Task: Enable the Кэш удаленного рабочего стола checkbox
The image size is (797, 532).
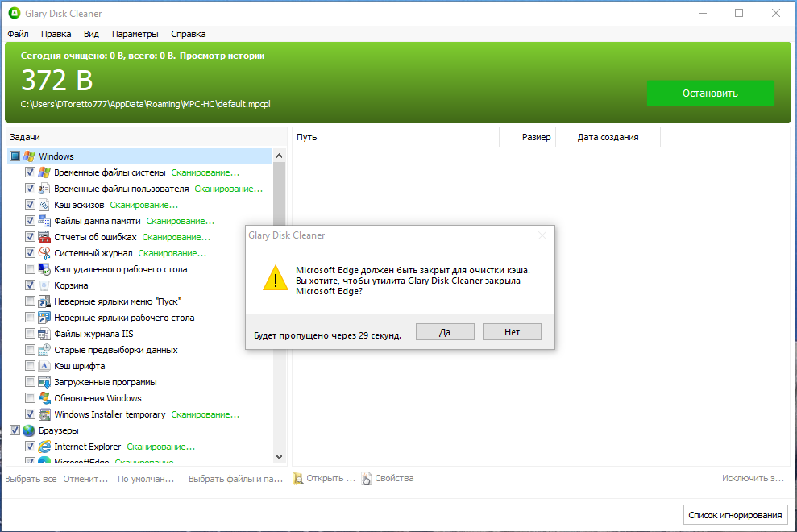Action: click(x=30, y=268)
